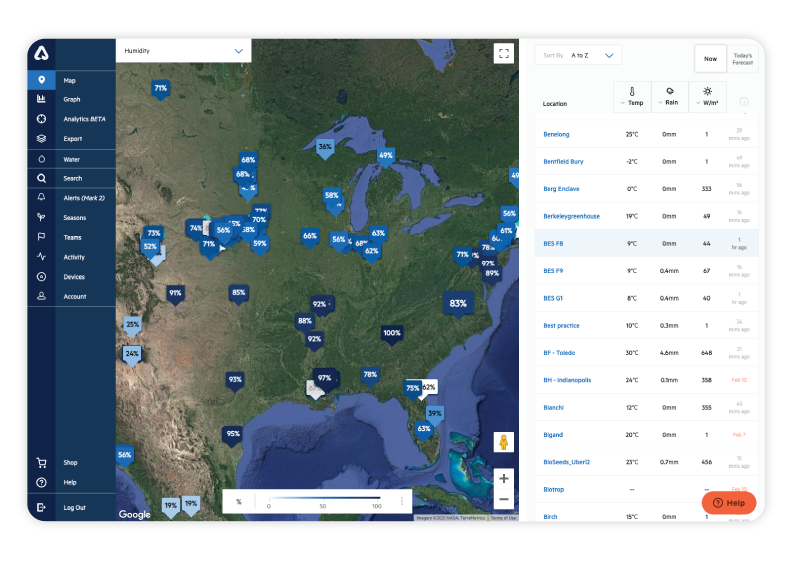Screen dimensions: 792x562
Task: Open the Devices menu item
Action: coord(74,277)
